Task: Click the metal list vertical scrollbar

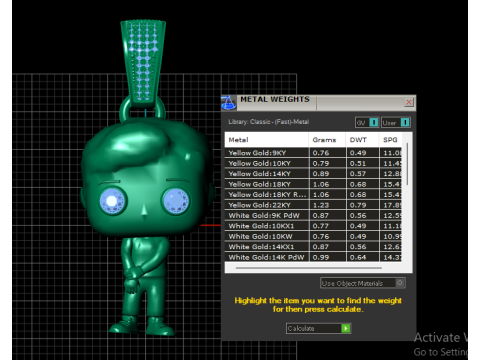Action: (x=407, y=164)
